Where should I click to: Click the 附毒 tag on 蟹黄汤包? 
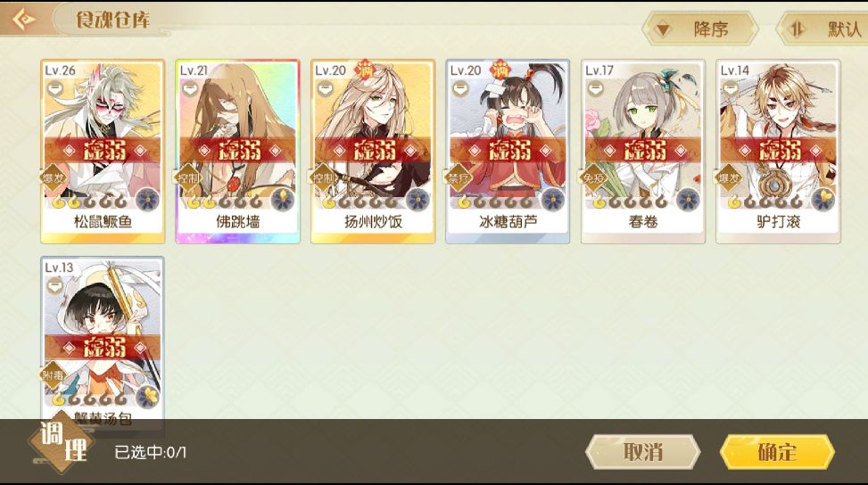point(54,375)
